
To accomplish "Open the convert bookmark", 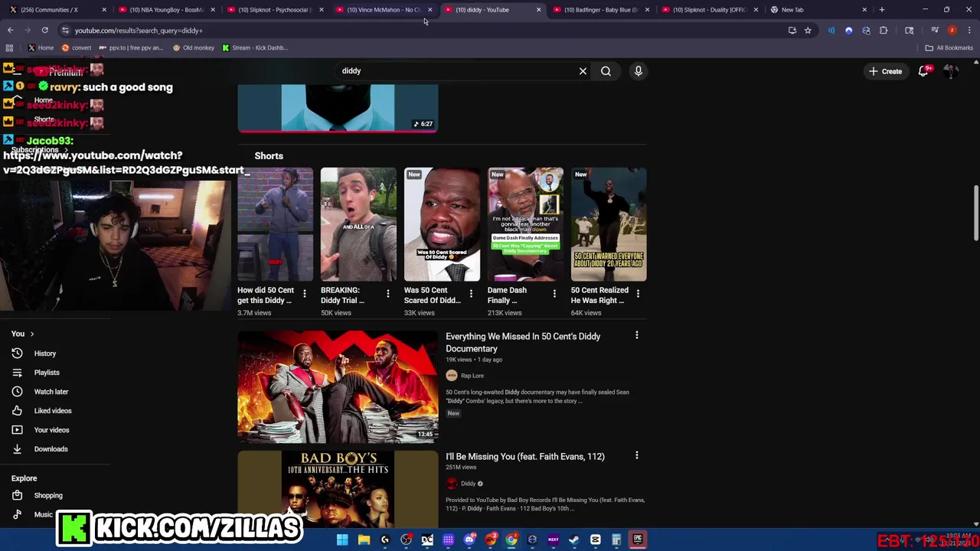I will (77, 47).
